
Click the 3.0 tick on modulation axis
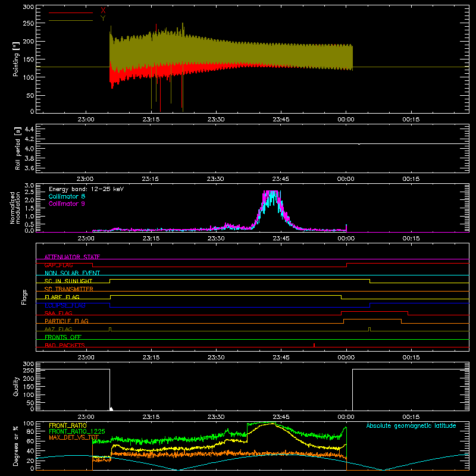[29, 186]
